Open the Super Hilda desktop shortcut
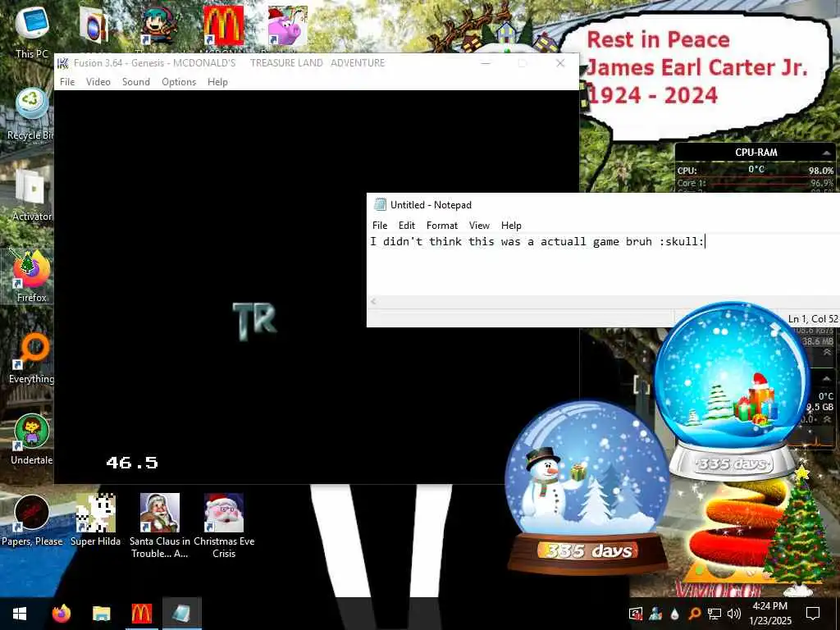This screenshot has height=630, width=840. (95, 520)
